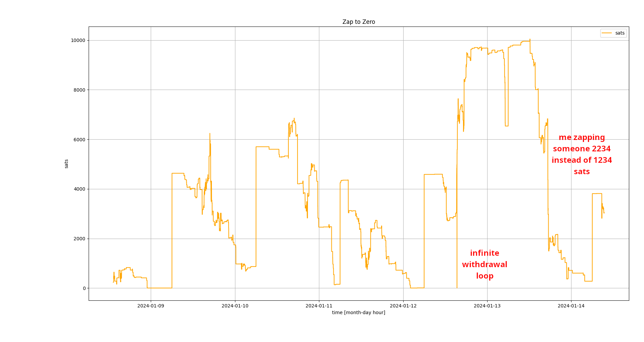This screenshot has width=644, height=342.
Task: Click the "sats" legend label
Action: tap(619, 33)
